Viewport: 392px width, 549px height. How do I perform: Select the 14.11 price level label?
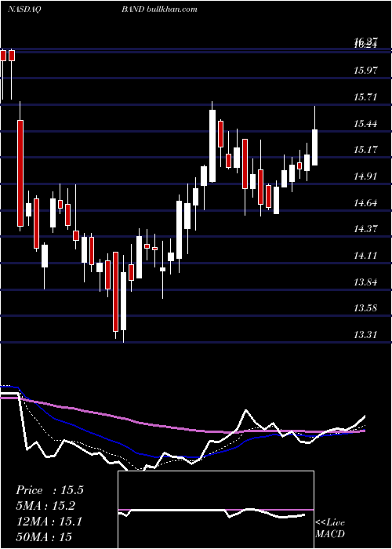(365, 256)
